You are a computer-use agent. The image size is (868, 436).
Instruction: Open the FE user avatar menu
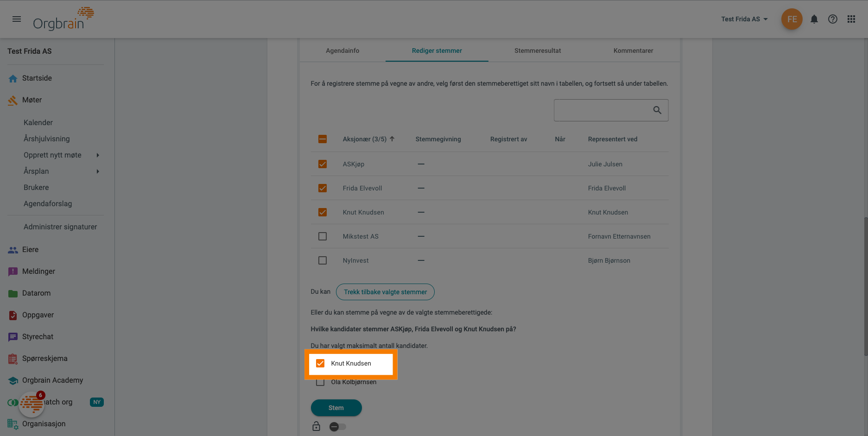792,19
